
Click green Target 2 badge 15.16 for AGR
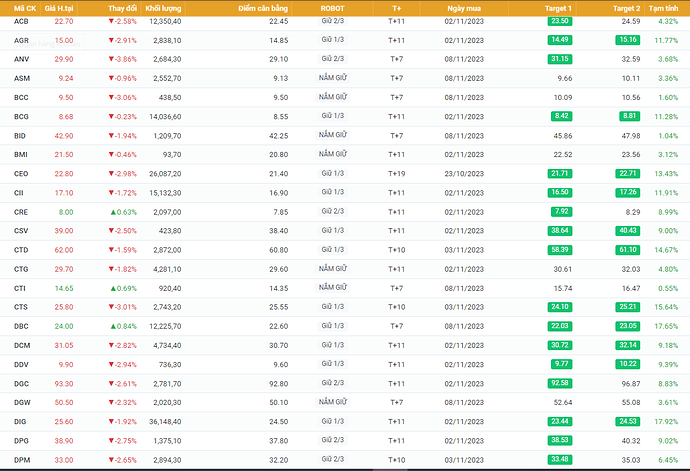[628, 40]
